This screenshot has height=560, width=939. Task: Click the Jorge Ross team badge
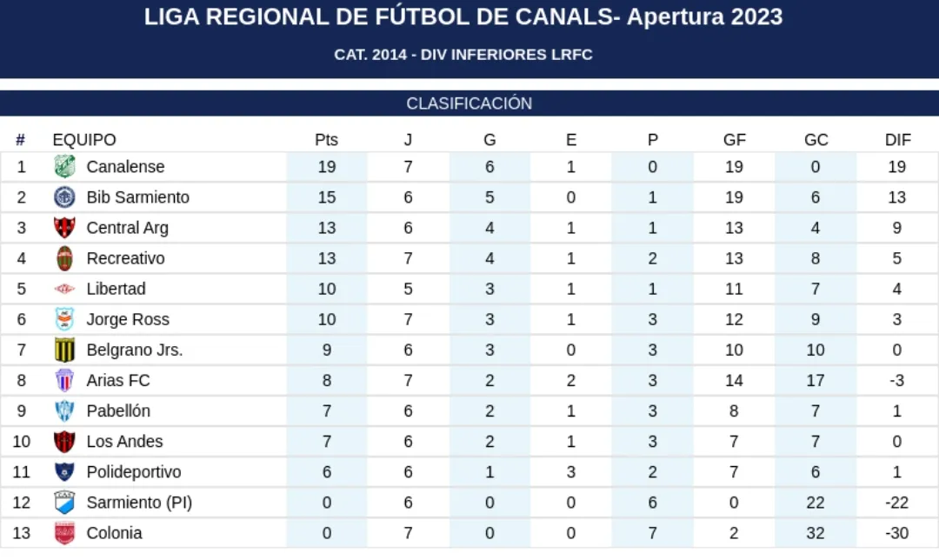point(65,319)
